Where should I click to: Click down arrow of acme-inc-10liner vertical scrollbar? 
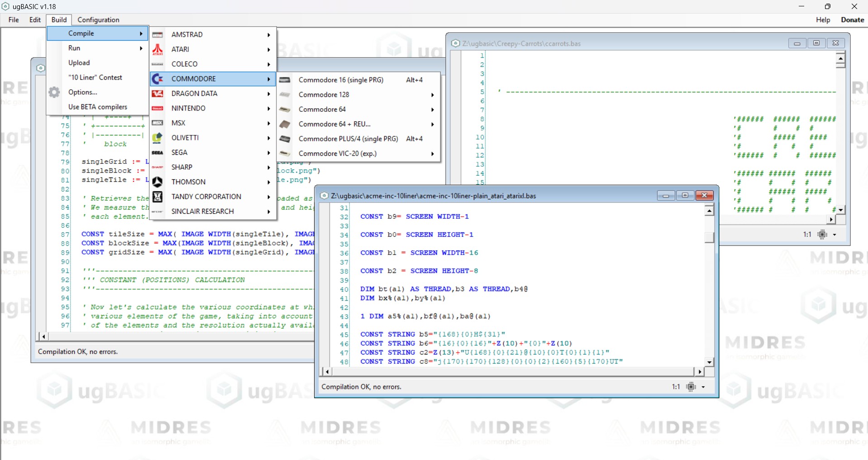[x=709, y=362]
